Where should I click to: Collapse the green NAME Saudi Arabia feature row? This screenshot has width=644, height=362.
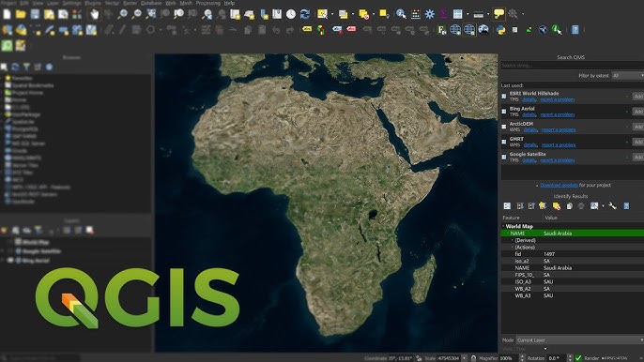tap(508, 234)
